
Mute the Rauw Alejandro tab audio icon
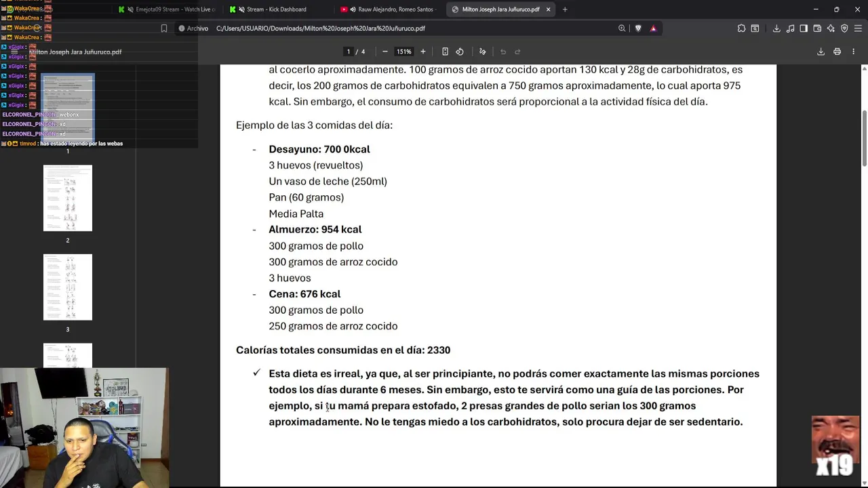coord(353,9)
